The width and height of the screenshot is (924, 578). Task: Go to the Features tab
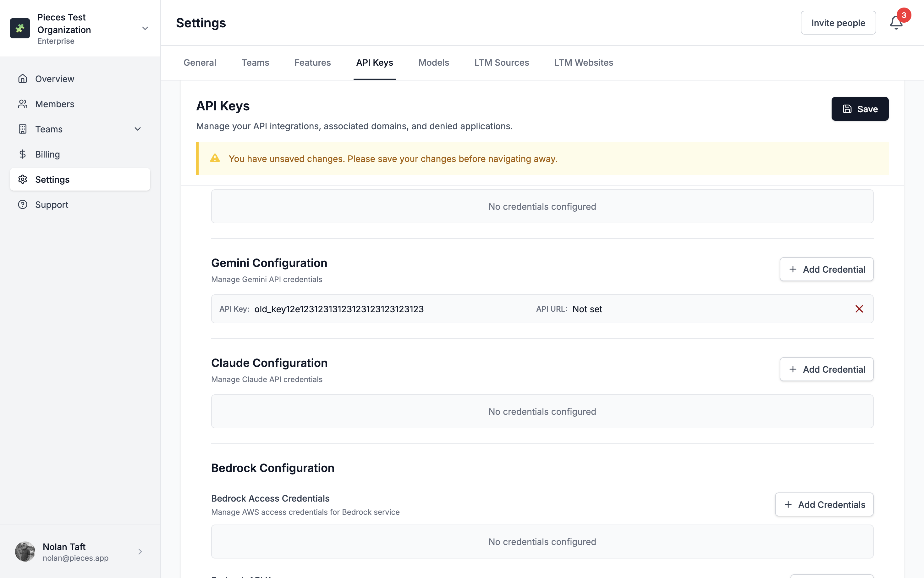(x=312, y=63)
